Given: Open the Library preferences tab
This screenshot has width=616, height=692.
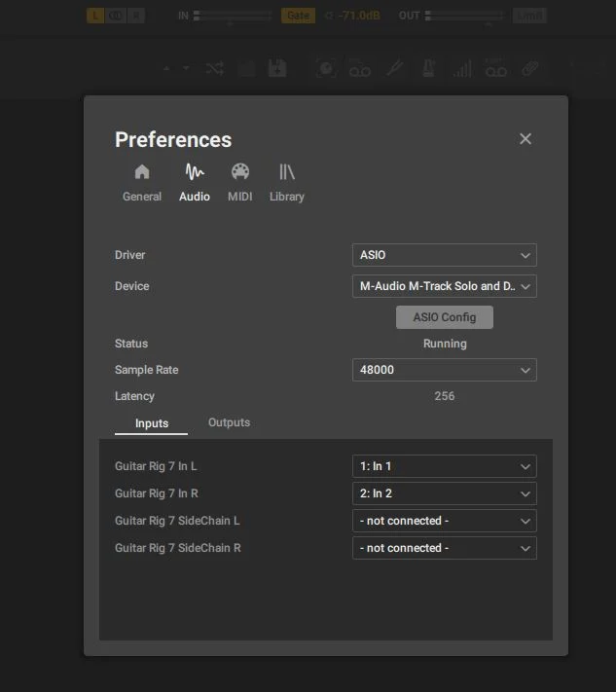Looking at the screenshot, I should 287,182.
